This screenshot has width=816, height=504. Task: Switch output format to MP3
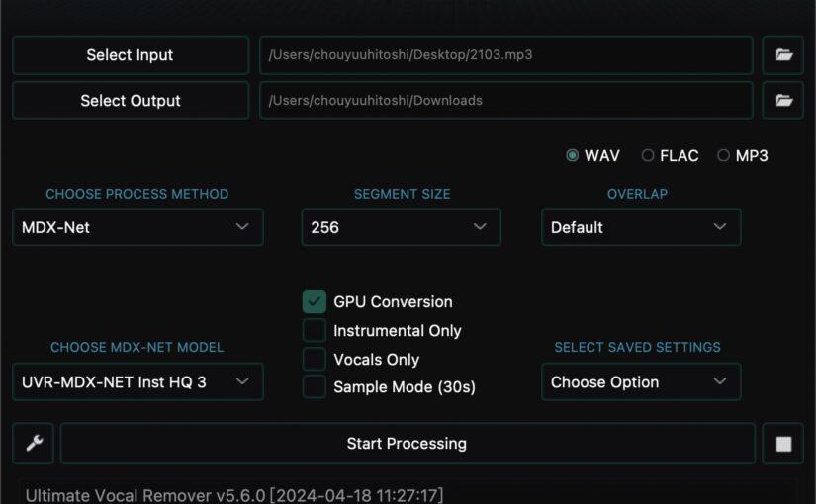[724, 155]
